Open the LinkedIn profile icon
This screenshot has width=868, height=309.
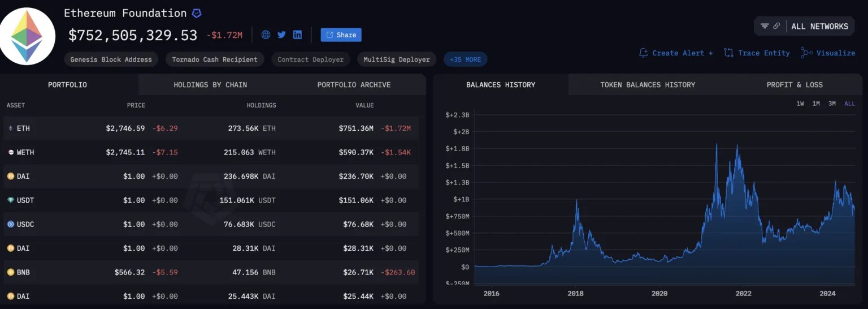pos(297,35)
